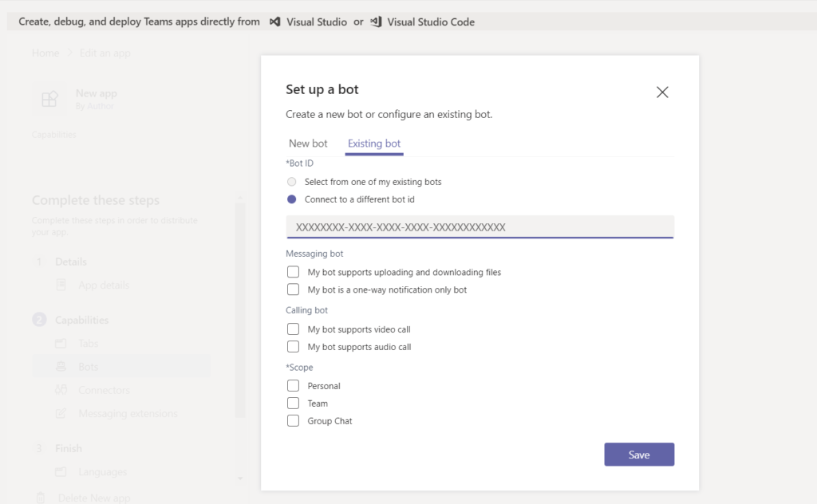Click the Tabs icon in Capabilities
This screenshot has height=504, width=817.
(x=61, y=344)
